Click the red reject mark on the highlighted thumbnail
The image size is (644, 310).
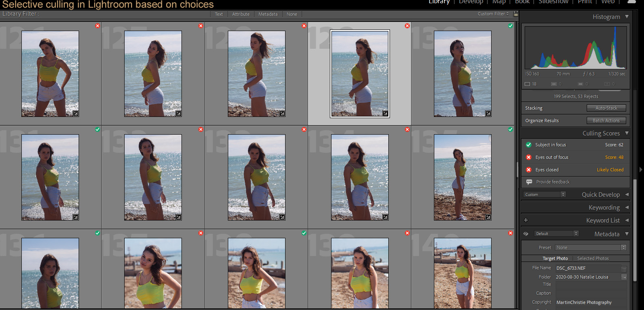pos(407,26)
